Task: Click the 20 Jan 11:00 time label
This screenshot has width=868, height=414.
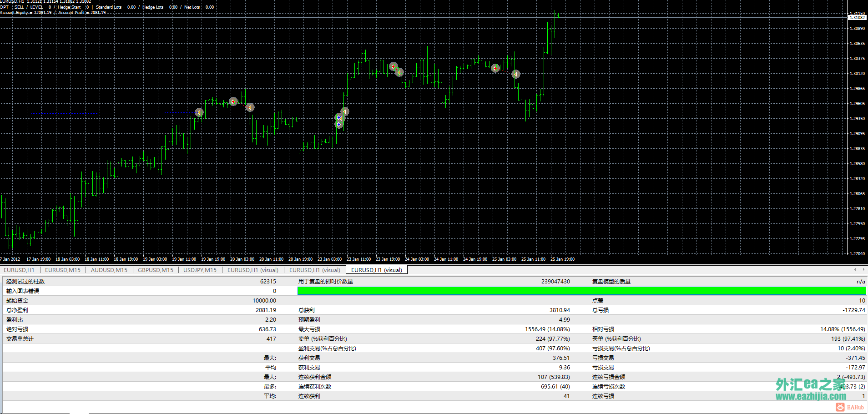Action: tap(271, 259)
